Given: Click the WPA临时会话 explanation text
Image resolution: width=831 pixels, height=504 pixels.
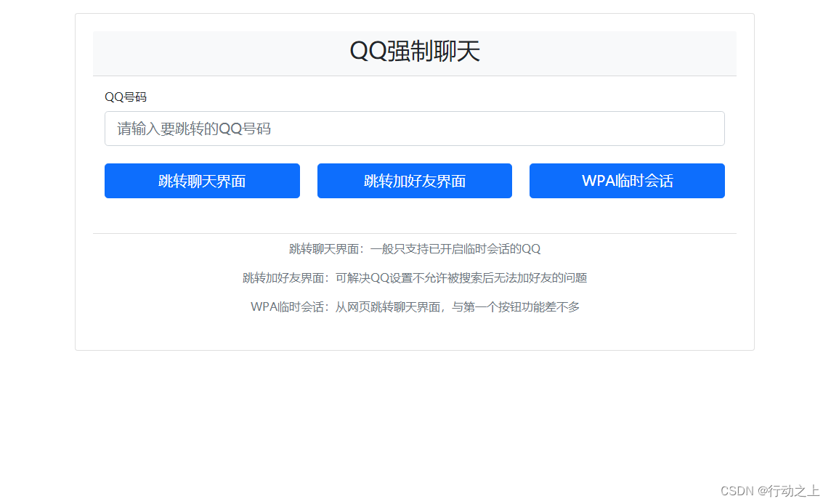Looking at the screenshot, I should coord(415,306).
